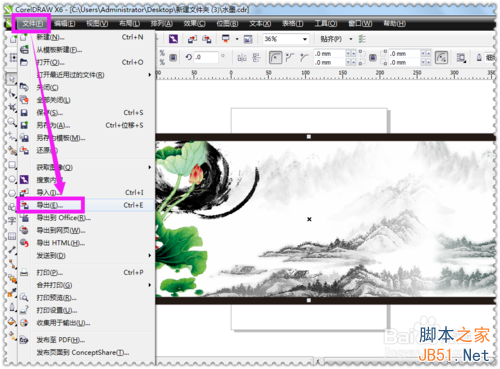Choose 全部关闭(L) menu entry
500x369 pixels.
pos(86,100)
